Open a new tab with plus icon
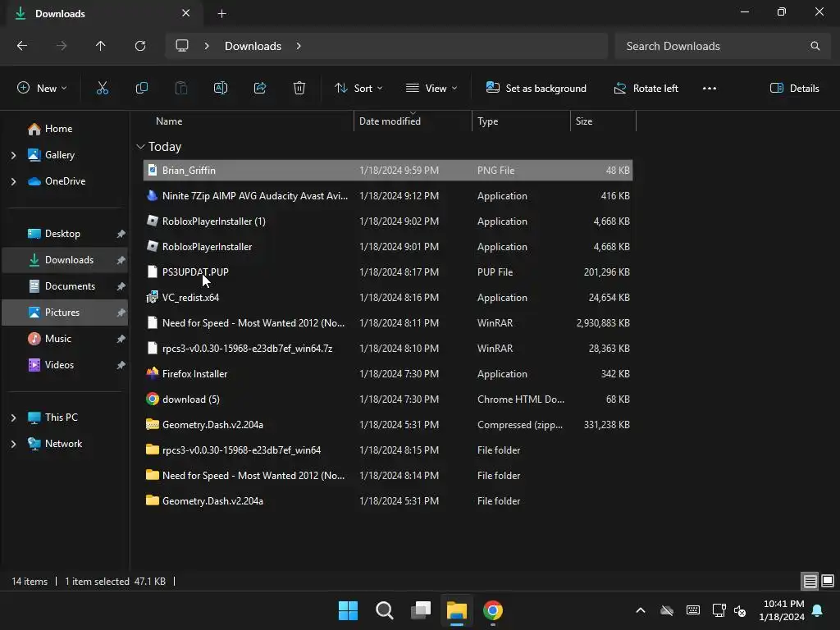 pos(221,14)
